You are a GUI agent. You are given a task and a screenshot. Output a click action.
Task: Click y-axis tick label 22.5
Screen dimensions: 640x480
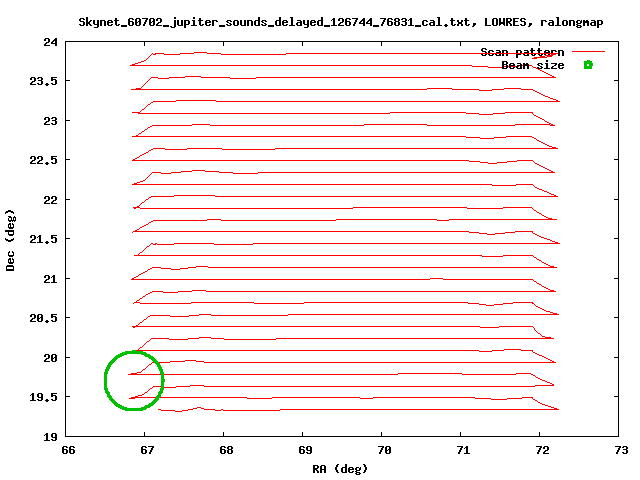[x=43, y=160]
